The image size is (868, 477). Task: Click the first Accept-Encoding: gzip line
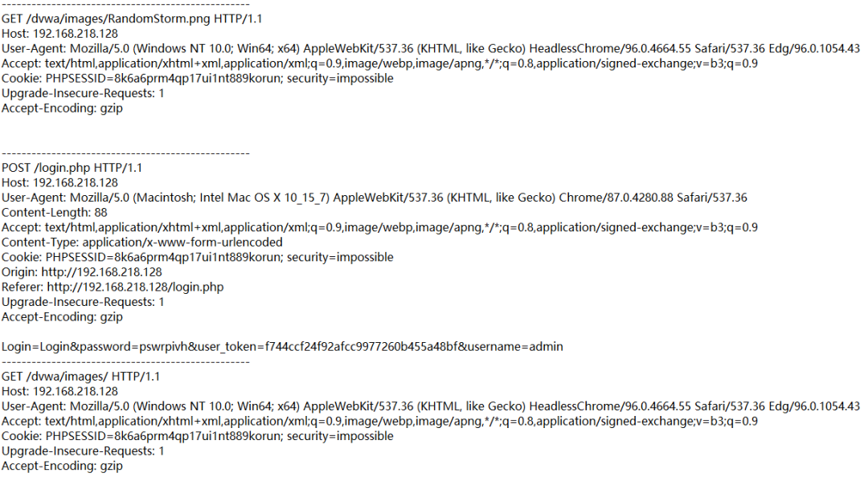click(x=62, y=108)
